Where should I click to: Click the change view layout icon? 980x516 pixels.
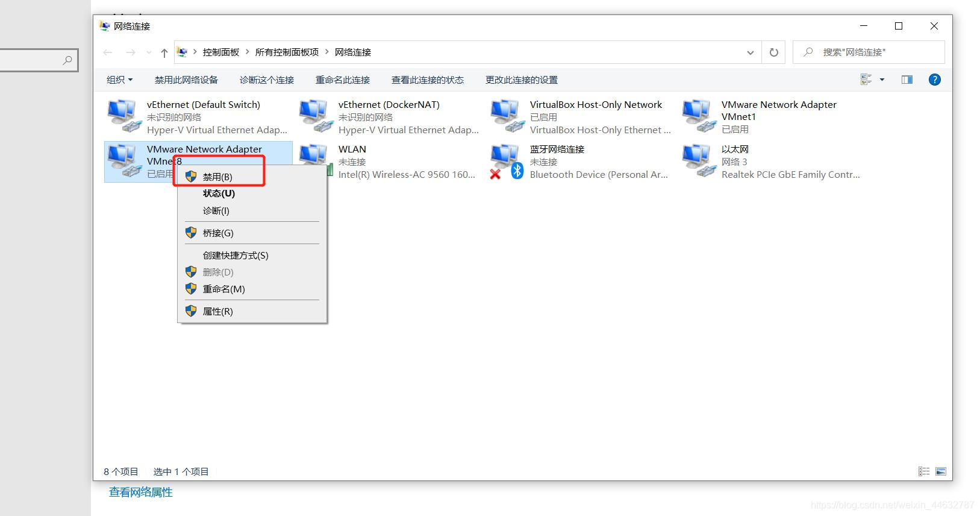pos(866,80)
